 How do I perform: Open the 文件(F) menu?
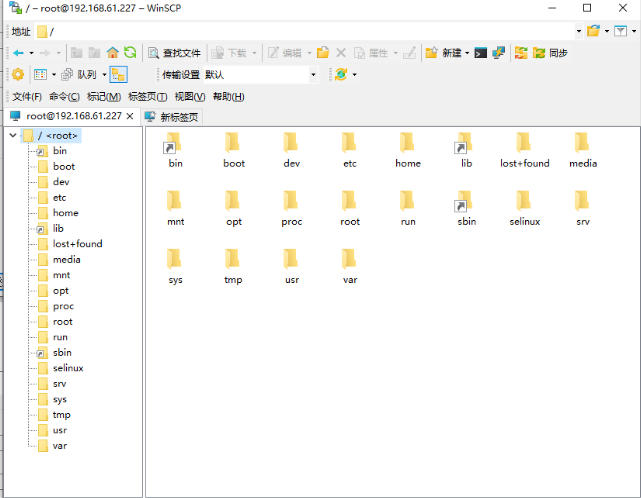coord(27,96)
